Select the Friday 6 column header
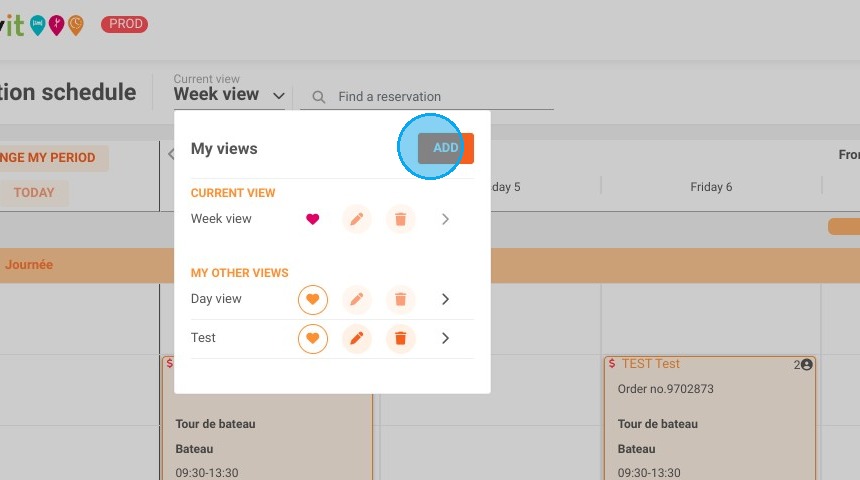This screenshot has height=480, width=860. [x=711, y=187]
